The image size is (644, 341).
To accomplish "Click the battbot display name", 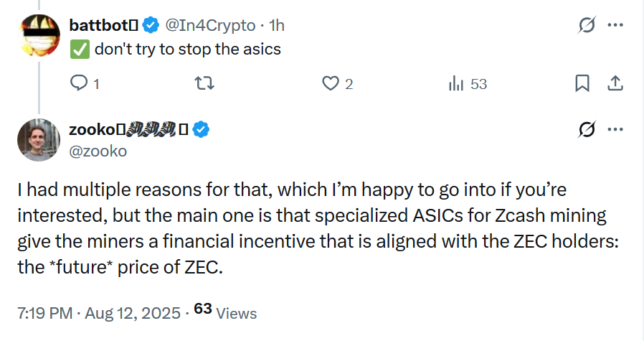I will click(103, 26).
